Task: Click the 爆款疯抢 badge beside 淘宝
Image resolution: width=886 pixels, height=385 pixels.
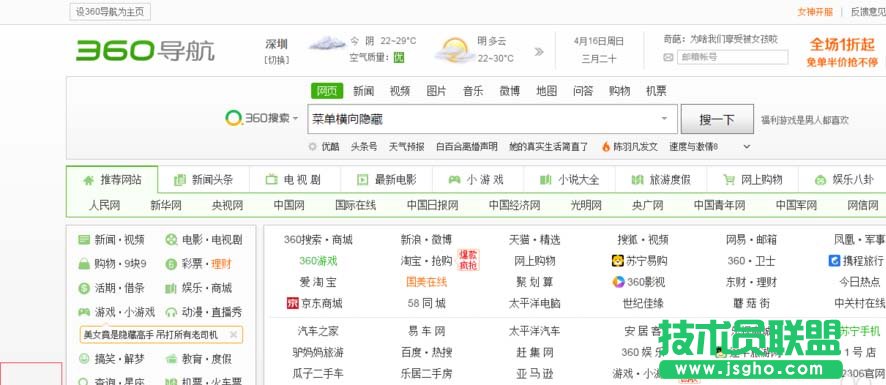Action: [x=468, y=261]
